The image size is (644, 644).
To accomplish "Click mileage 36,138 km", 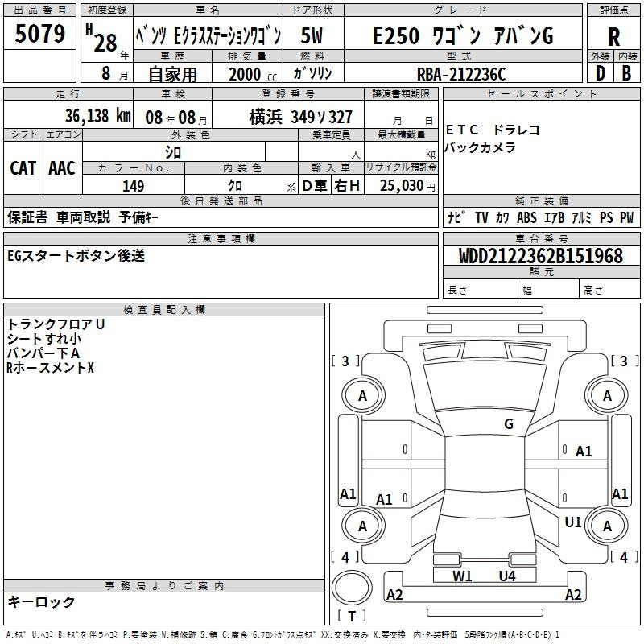I will (x=97, y=116).
